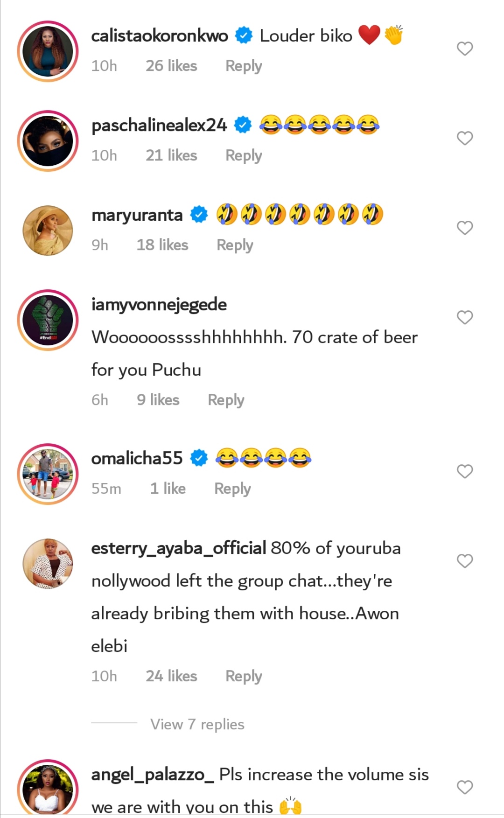Like omalicha55's comment
The image size is (504, 818).
click(x=465, y=471)
